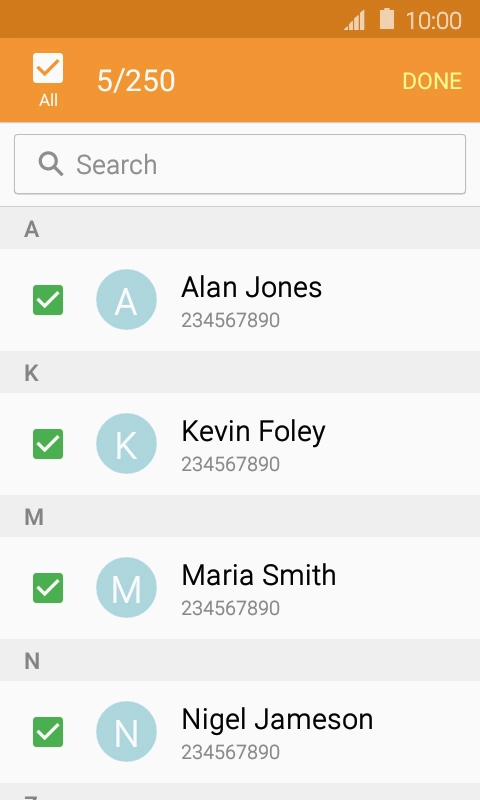Click Kevin Foley's "K" avatar icon

click(x=126, y=443)
